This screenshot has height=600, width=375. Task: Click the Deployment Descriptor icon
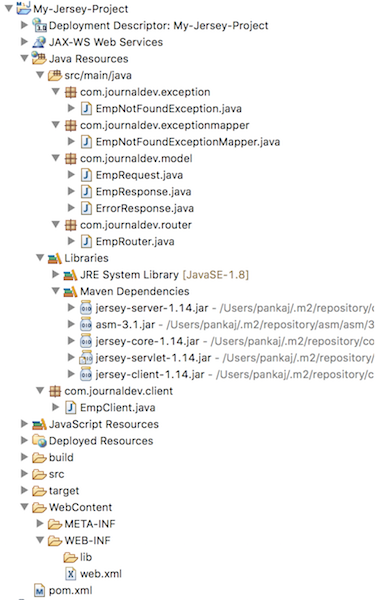[x=39, y=25]
